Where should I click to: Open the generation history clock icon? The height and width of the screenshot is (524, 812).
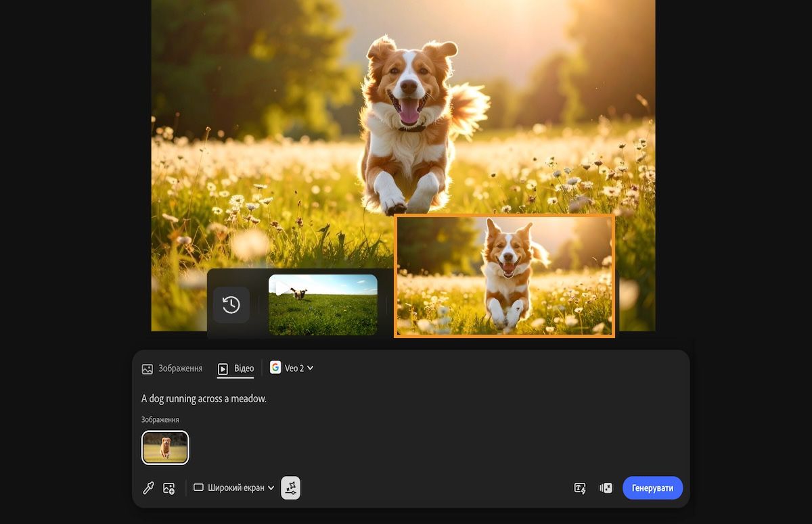(x=231, y=305)
